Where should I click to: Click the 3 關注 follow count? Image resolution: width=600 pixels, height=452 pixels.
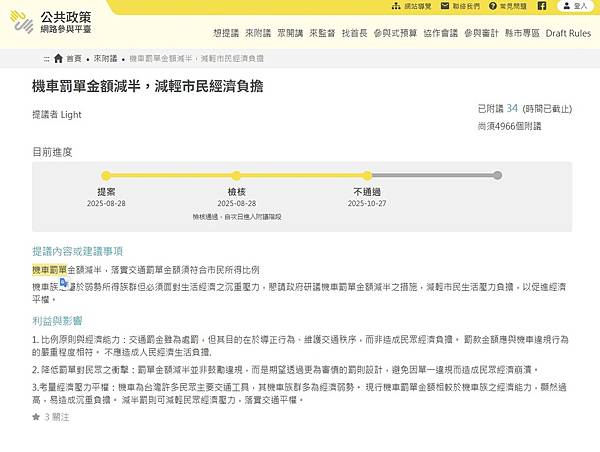tap(57, 417)
